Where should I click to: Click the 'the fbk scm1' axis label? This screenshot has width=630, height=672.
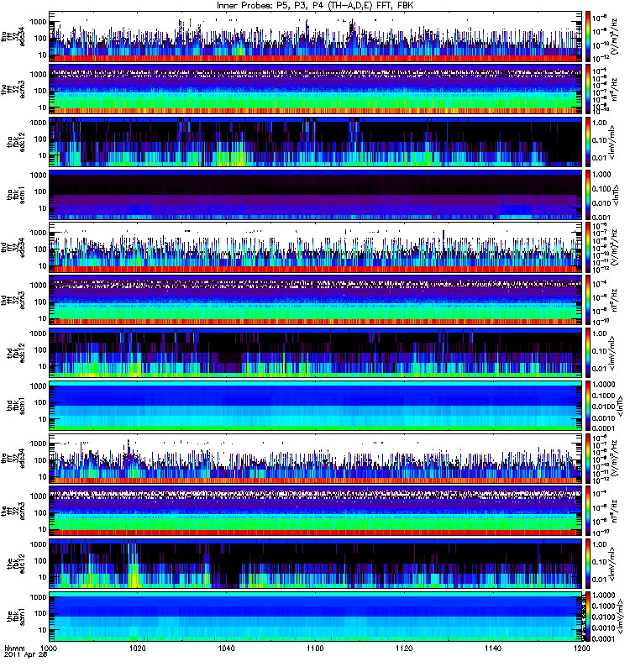click(x=16, y=617)
